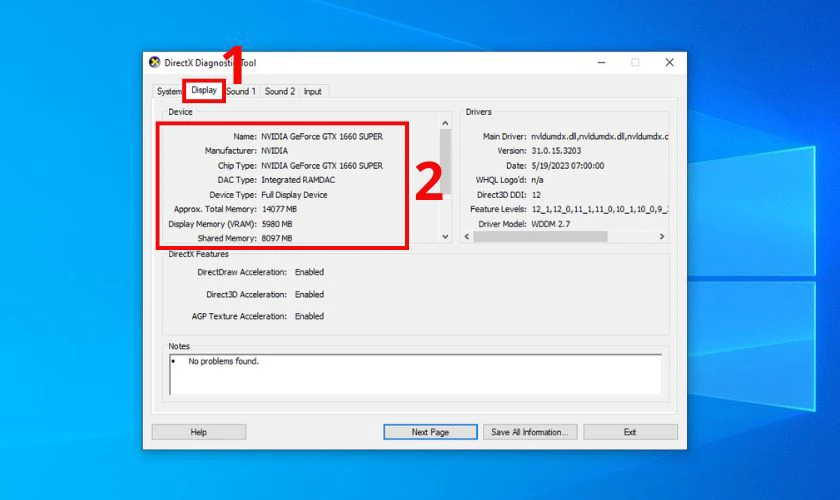Click the Main Driver nvldumdx.dll value
The width and height of the screenshot is (840, 500).
[x=599, y=137]
